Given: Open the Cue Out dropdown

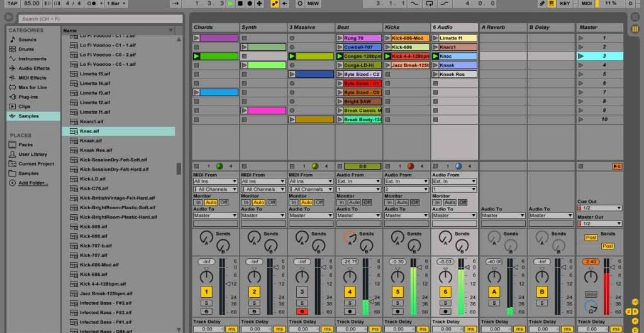Looking at the screenshot, I should 599,208.
